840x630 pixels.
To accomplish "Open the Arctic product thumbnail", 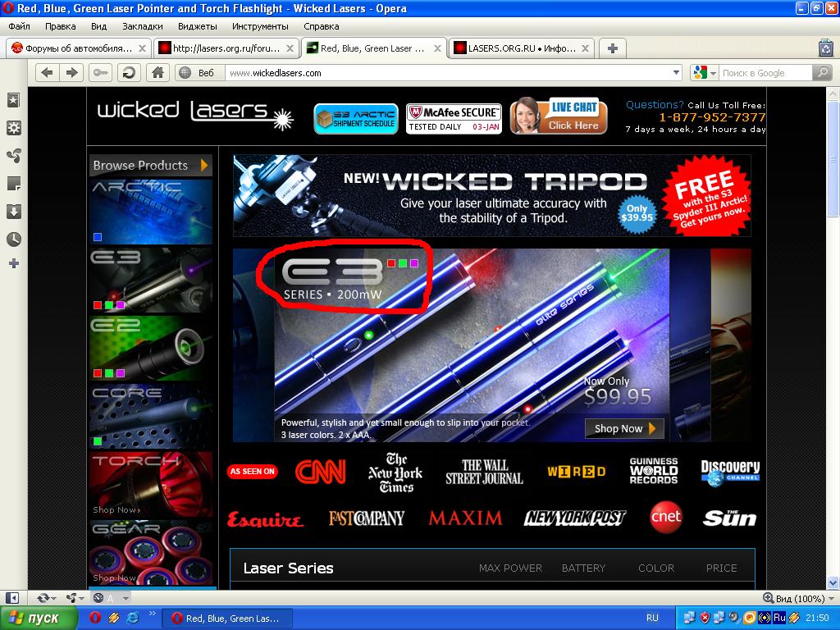I will (151, 212).
